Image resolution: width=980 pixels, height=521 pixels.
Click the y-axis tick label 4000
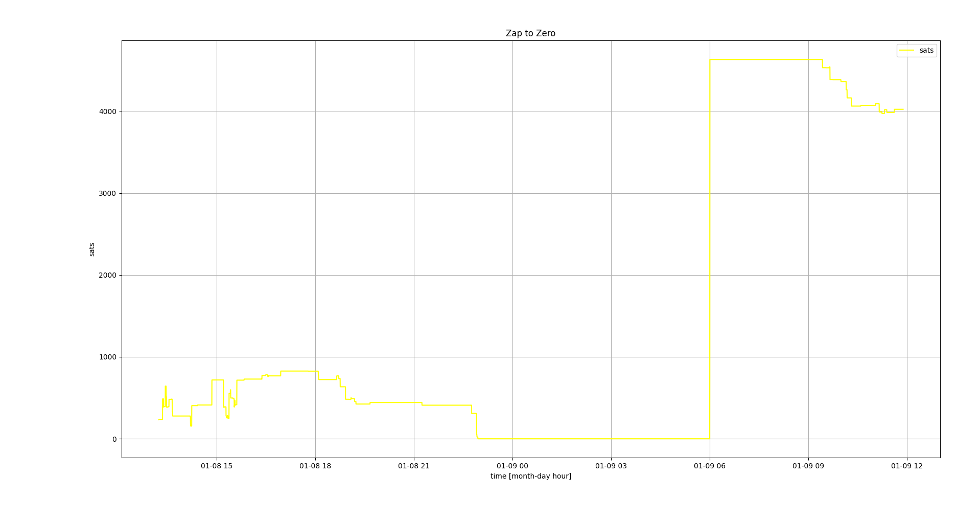click(107, 111)
